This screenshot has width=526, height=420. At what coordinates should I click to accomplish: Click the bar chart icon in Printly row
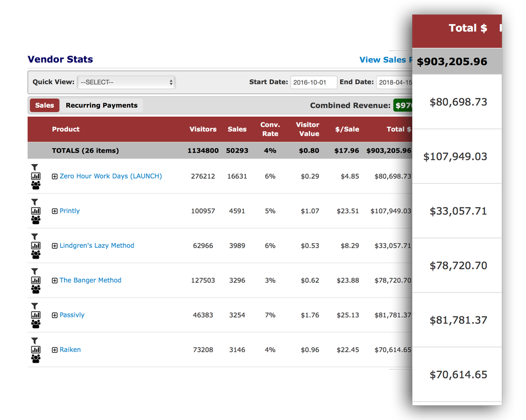pyautogui.click(x=36, y=211)
